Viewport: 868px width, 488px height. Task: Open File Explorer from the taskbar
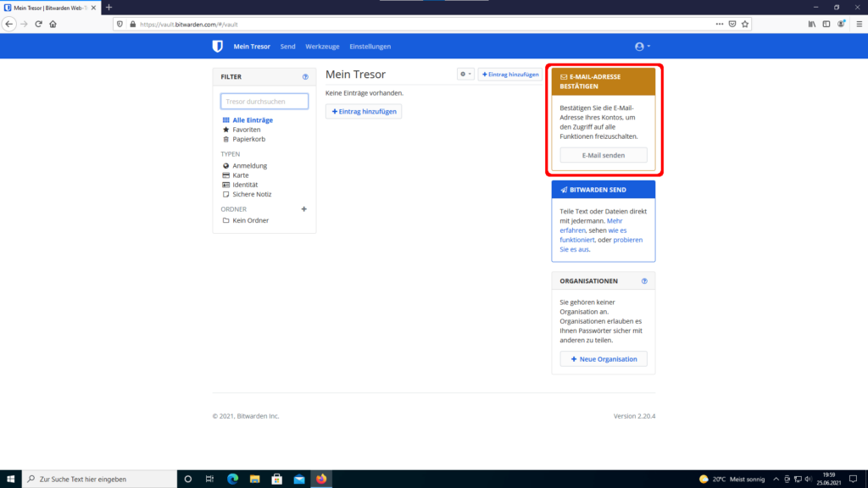[x=254, y=480]
